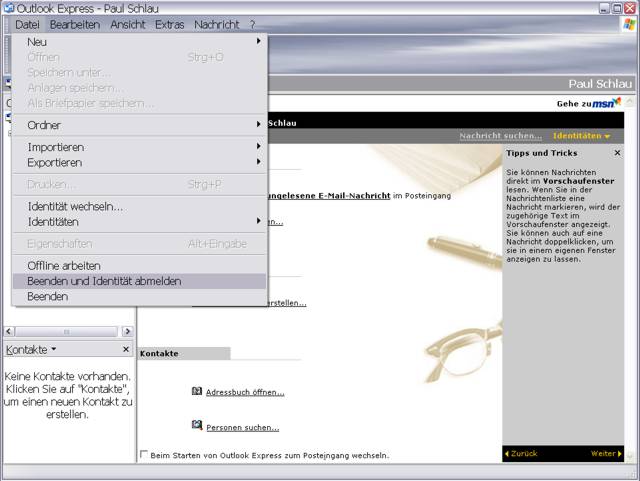
Task: Go to the previous tip with Zurück arrow
Action: click(521, 453)
